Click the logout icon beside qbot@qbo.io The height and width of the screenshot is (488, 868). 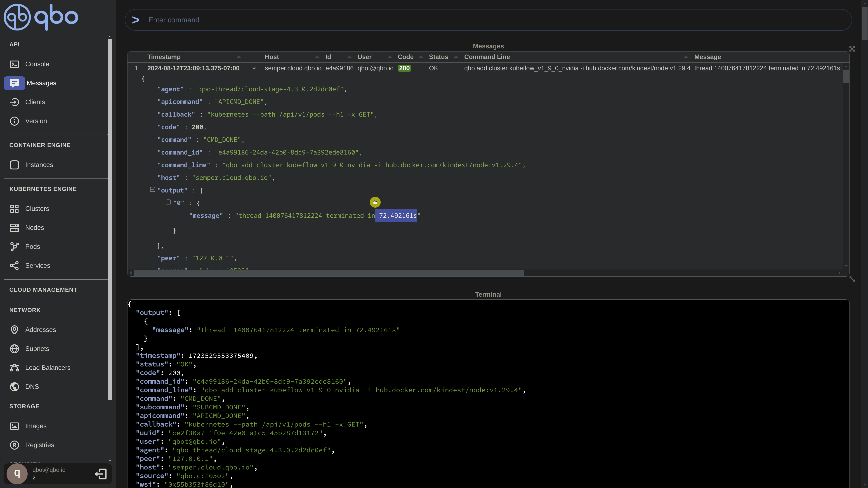coord(101,474)
